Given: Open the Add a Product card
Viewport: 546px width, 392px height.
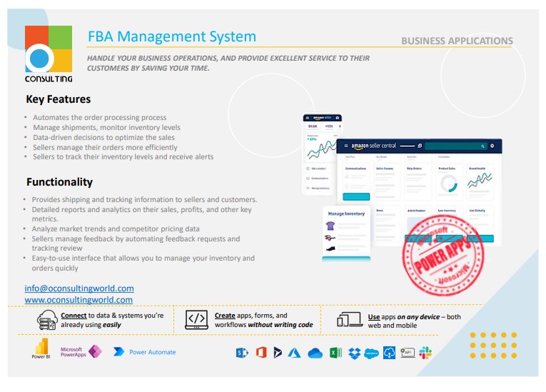Looking at the screenshot, I should (417, 224).
